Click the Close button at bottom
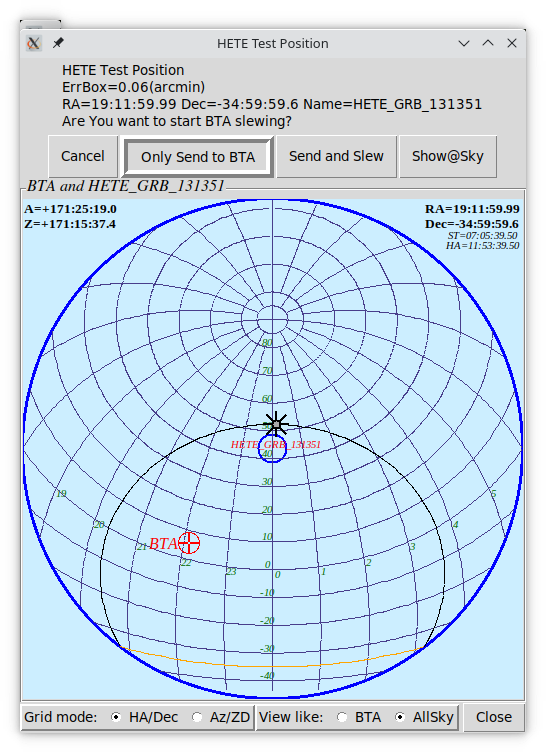 pos(494,717)
